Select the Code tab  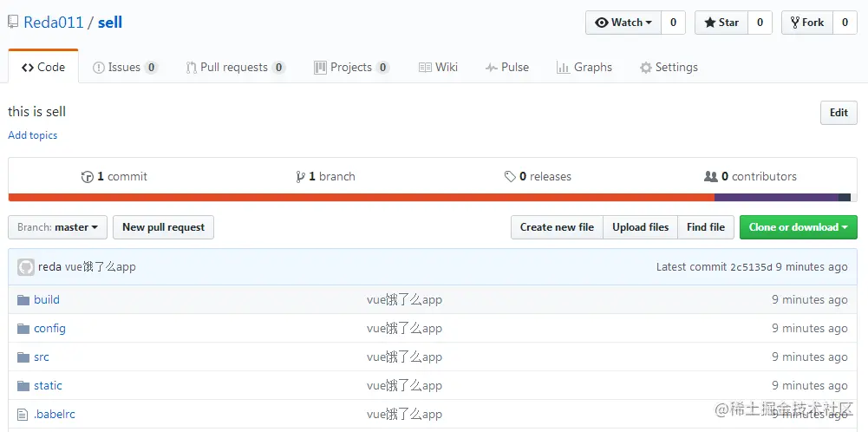pos(43,67)
